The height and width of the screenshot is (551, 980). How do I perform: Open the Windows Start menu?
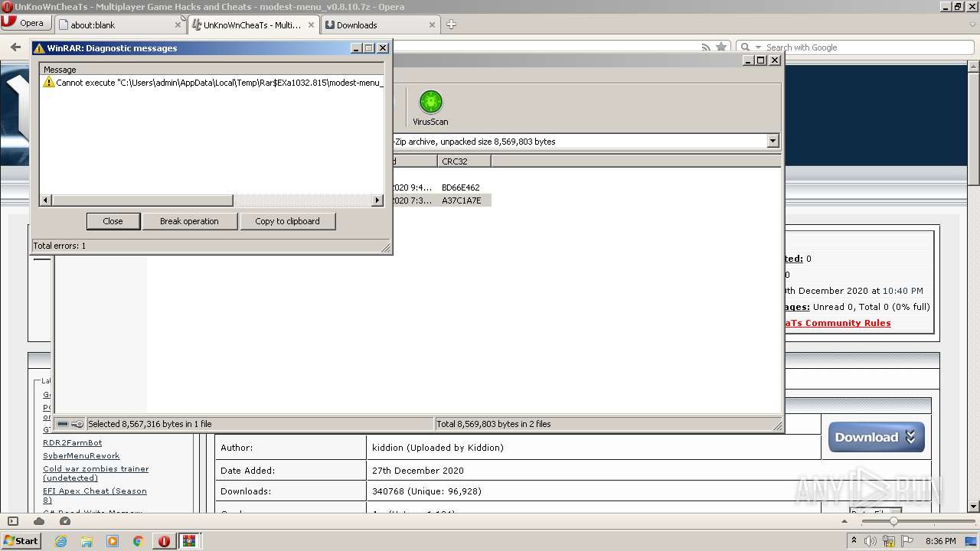(x=21, y=540)
